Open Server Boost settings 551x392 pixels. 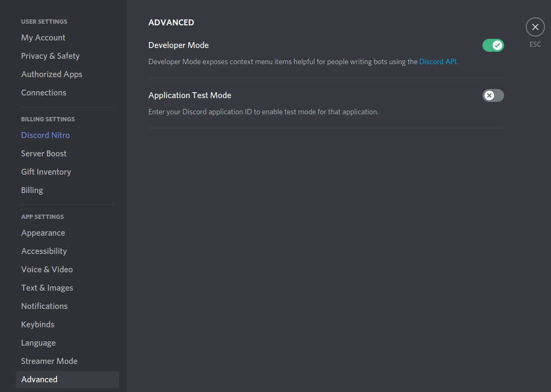pos(44,153)
